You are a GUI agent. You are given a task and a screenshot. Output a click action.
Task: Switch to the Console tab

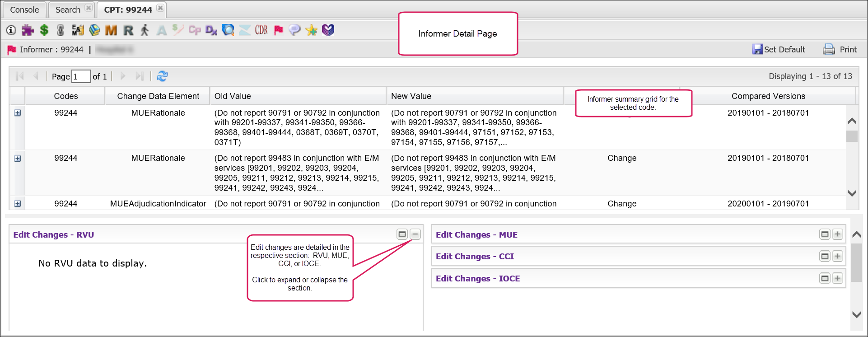click(x=24, y=9)
